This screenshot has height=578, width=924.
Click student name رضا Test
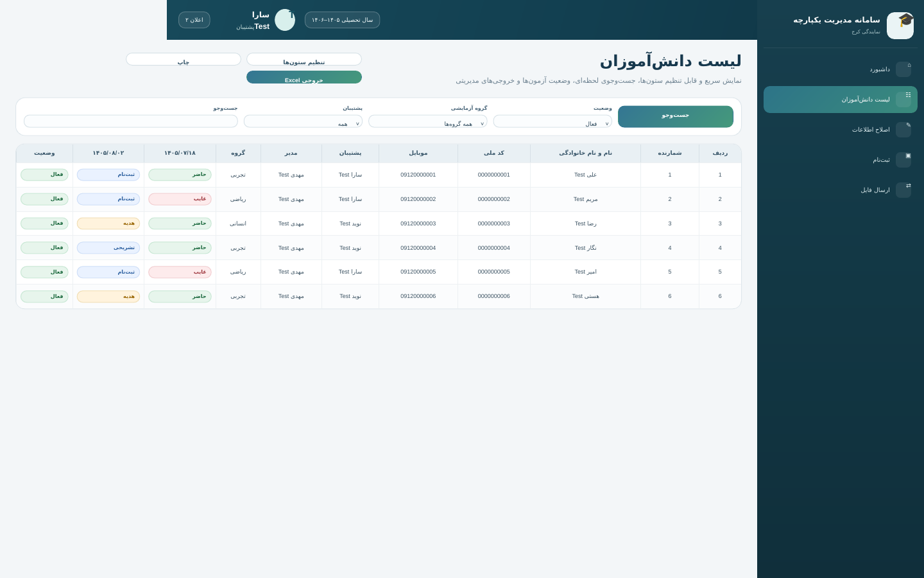pyautogui.click(x=585, y=223)
